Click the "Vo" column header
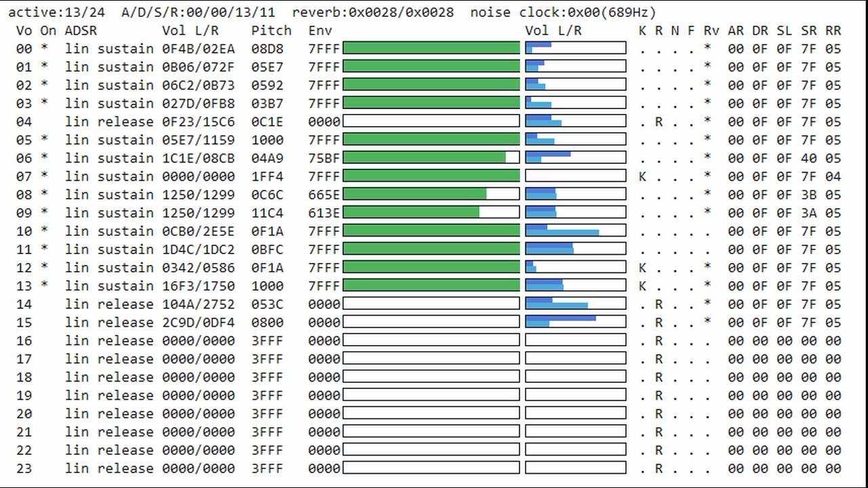The image size is (868, 488). [24, 30]
